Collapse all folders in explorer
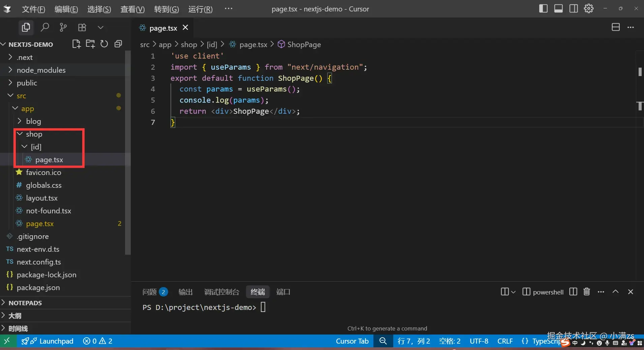The height and width of the screenshot is (350, 644). point(118,44)
